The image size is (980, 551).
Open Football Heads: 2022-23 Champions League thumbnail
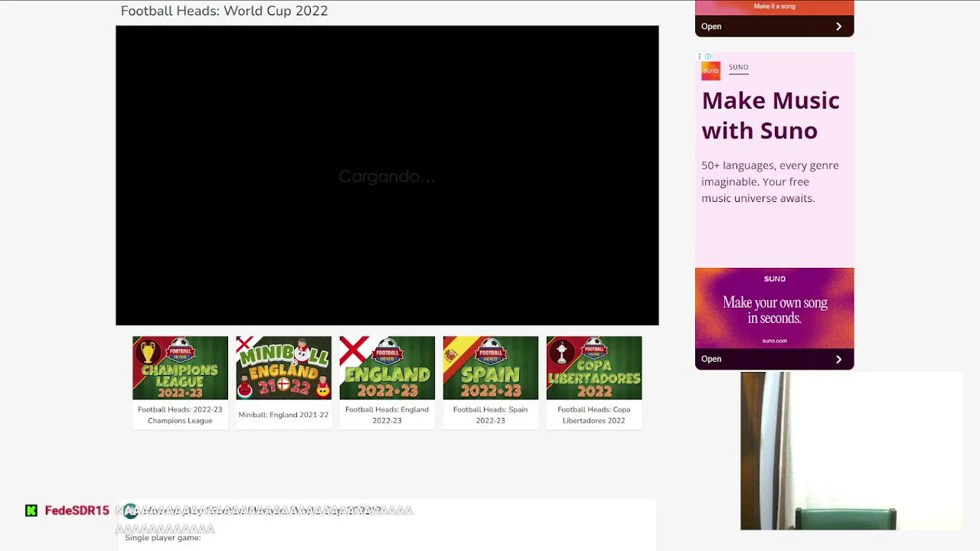[180, 368]
